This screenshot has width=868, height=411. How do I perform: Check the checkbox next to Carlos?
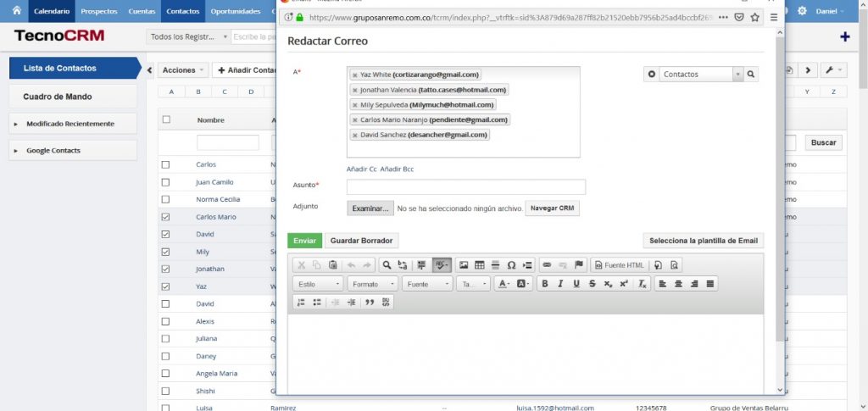(166, 164)
